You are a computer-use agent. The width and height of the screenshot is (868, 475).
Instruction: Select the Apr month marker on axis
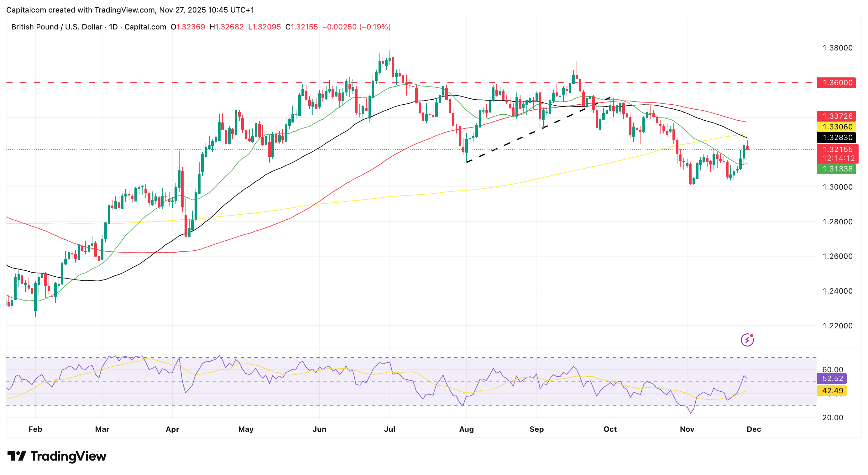(x=172, y=429)
